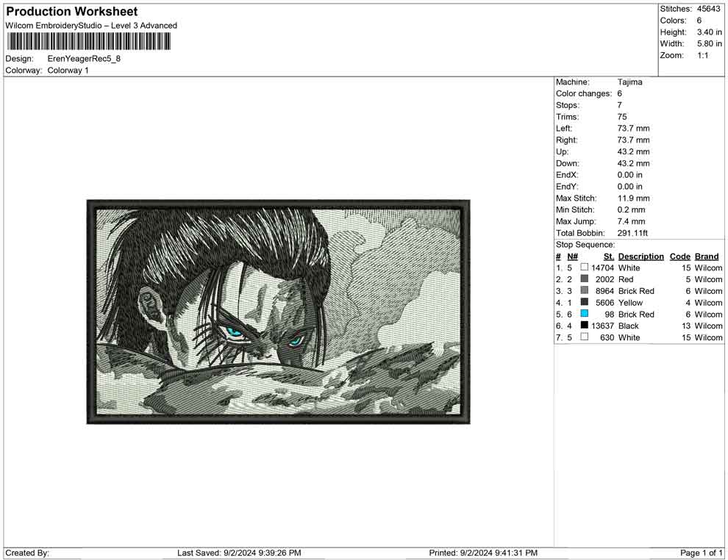This screenshot has height=560, width=728.
Task: Click the Width value 5.80 in
Action: [x=710, y=43]
